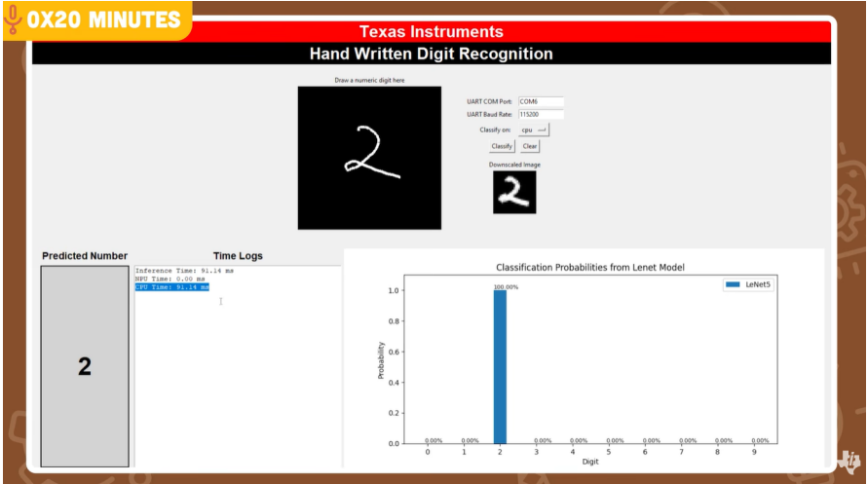Click the x-axis tick label 9

pos(754,452)
